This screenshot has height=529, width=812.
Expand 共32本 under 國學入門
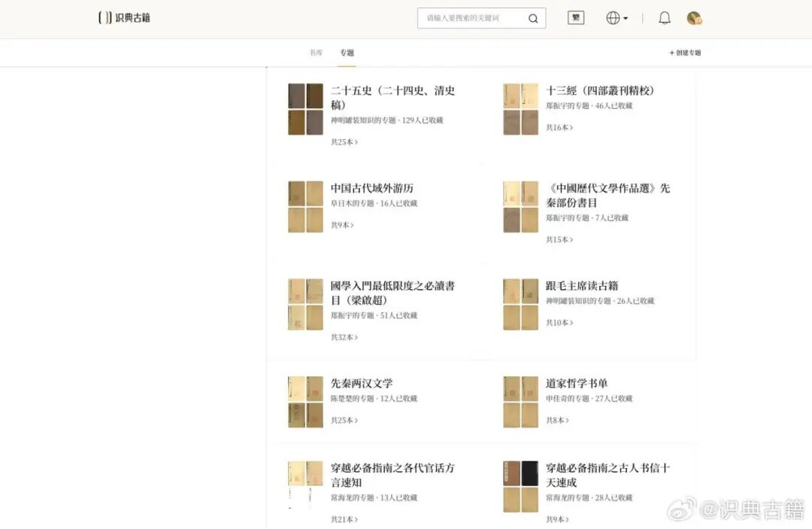344,337
